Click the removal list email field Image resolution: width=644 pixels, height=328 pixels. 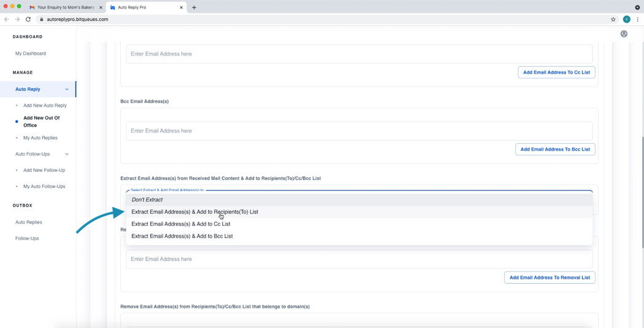359,259
